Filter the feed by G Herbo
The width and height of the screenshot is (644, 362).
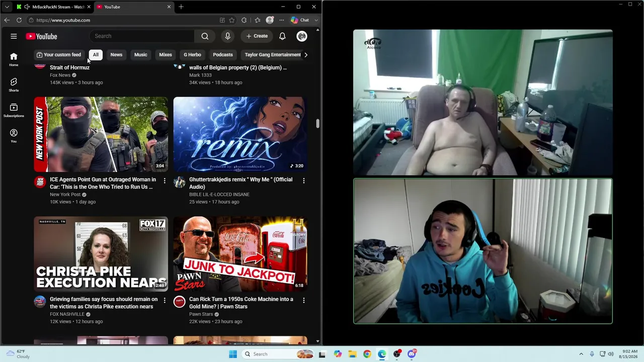pyautogui.click(x=192, y=55)
